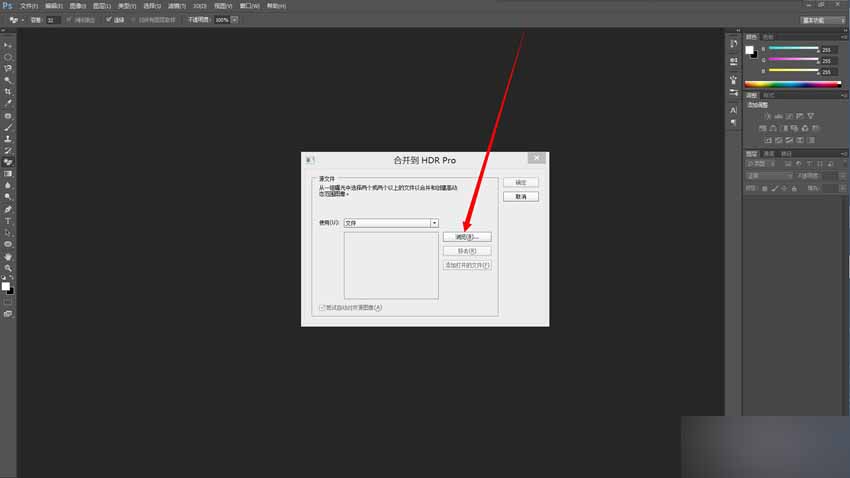Open the Layer menu

[x=102, y=6]
